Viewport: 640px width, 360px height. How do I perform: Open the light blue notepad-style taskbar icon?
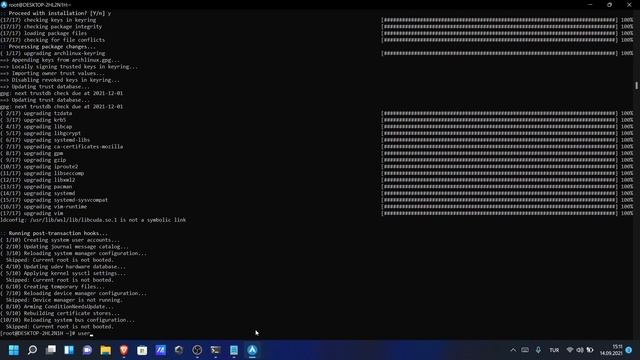click(x=234, y=350)
